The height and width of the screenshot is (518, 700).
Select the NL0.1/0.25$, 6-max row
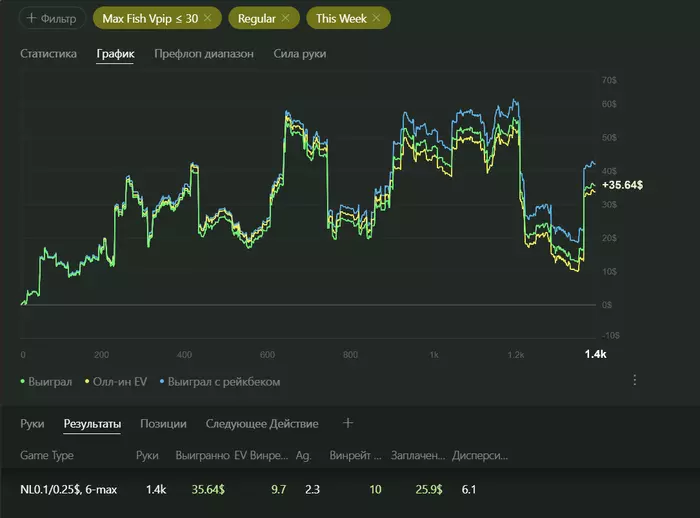click(350, 489)
